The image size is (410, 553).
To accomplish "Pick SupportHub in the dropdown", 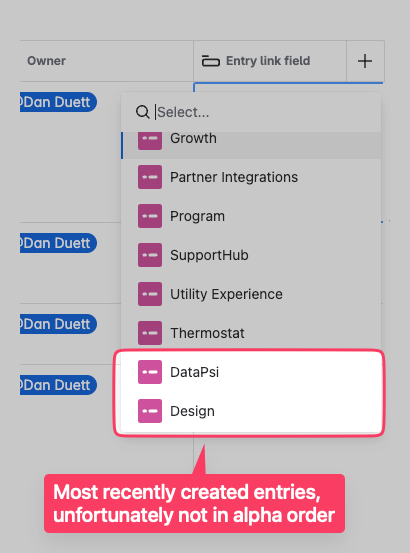I will coord(251,255).
